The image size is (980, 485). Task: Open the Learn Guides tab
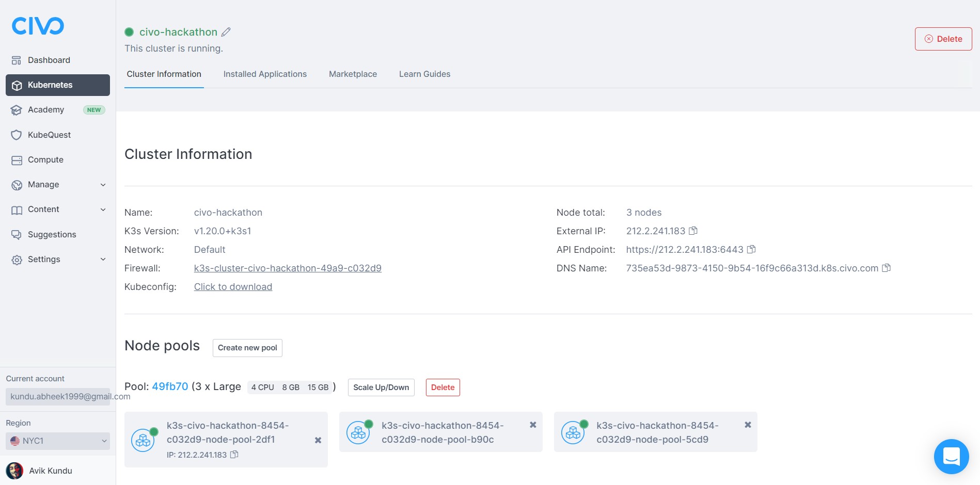coord(425,74)
